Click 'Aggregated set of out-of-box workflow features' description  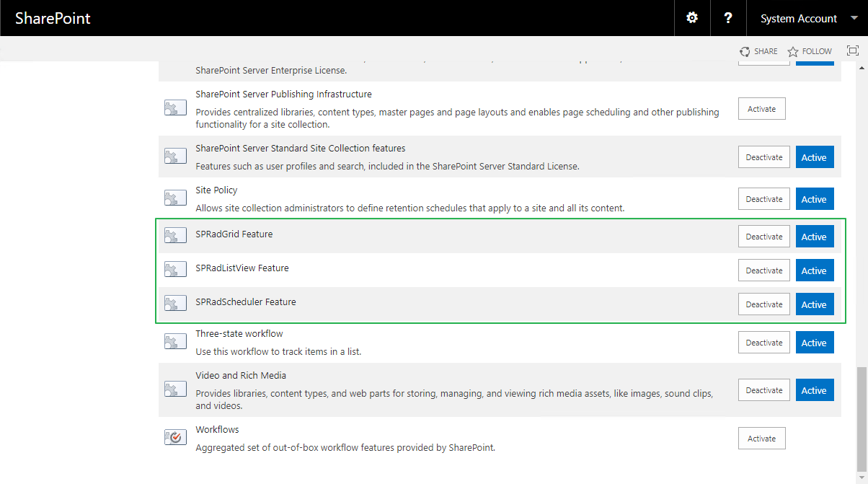coord(345,448)
